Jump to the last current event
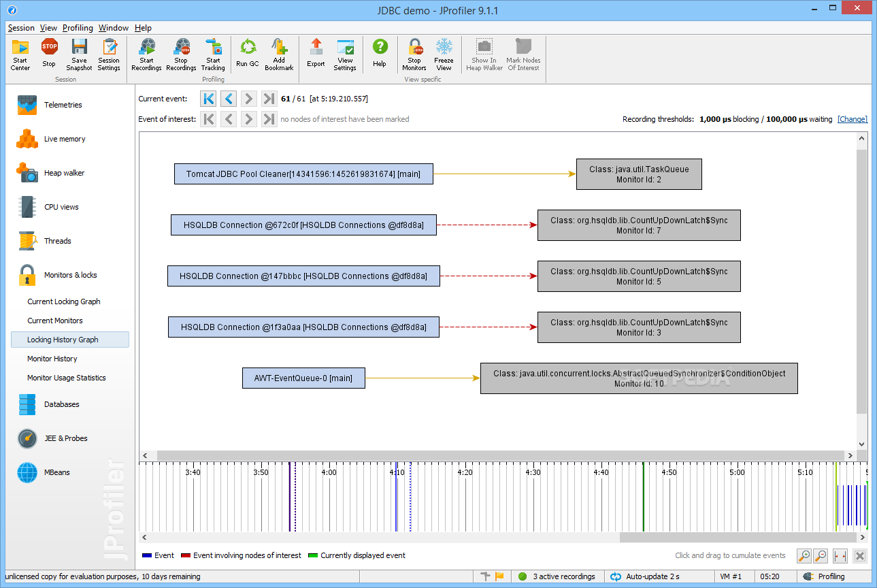Image resolution: width=877 pixels, height=588 pixels. pyautogui.click(x=269, y=99)
